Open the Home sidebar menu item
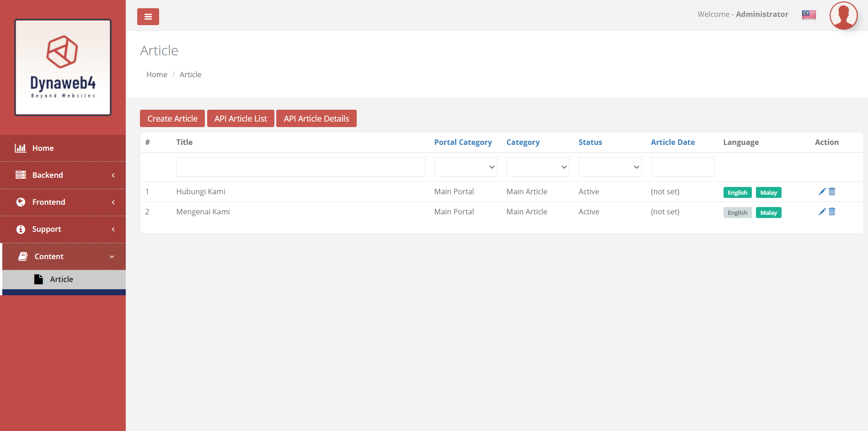 (63, 148)
